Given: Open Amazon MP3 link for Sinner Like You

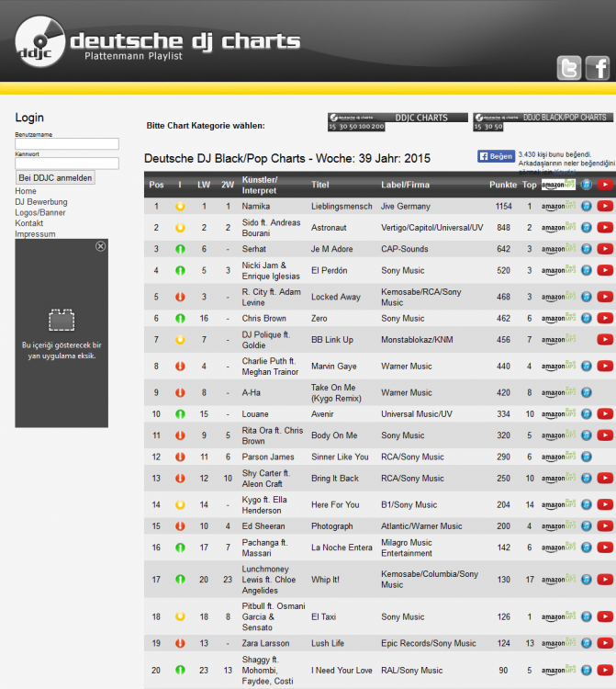Looking at the screenshot, I should (558, 457).
